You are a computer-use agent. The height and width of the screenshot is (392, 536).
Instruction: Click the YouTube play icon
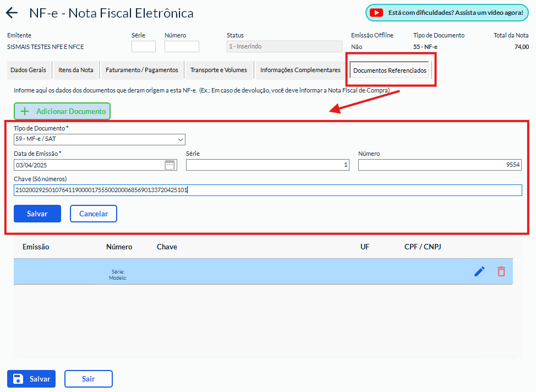click(376, 13)
